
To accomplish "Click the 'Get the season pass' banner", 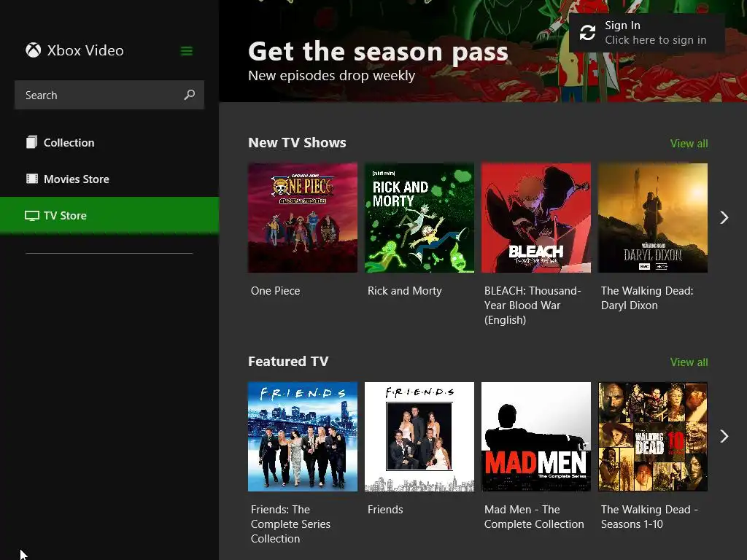I will point(379,52).
